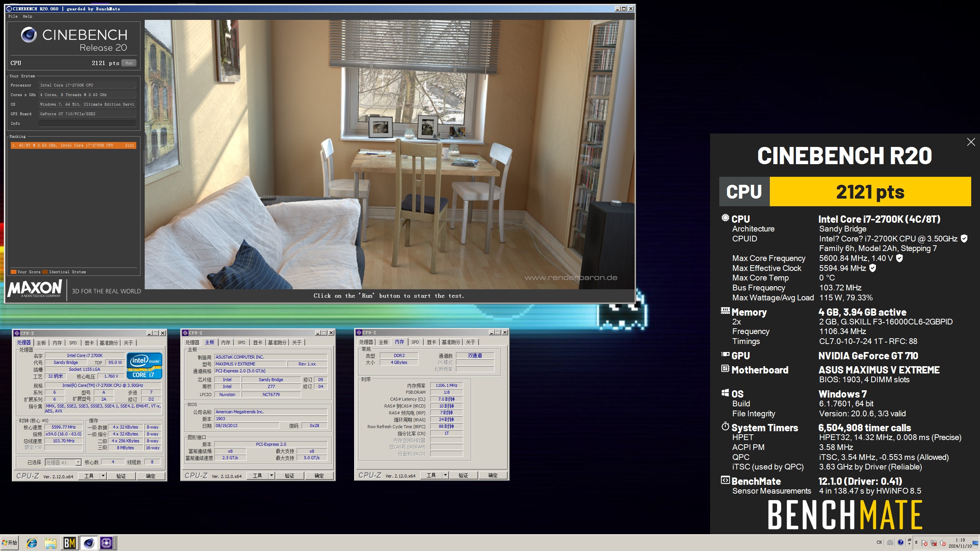Click the Windows logo icon beside OS heading

click(x=725, y=393)
